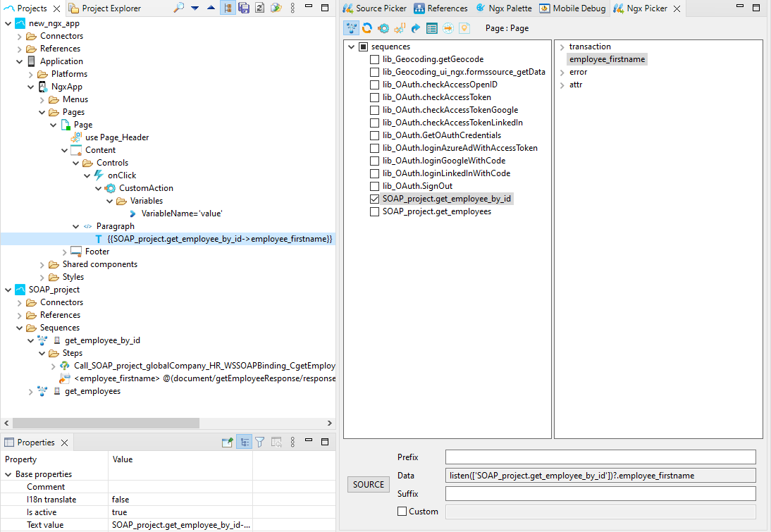
Task: Click into the Prefix text field
Action: (x=600, y=457)
